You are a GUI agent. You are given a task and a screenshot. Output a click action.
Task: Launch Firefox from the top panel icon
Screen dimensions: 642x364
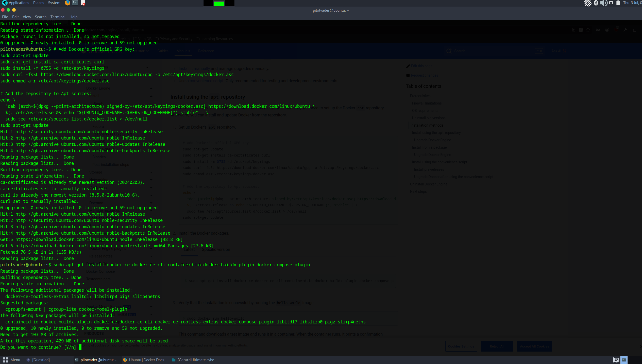pyautogui.click(x=67, y=3)
